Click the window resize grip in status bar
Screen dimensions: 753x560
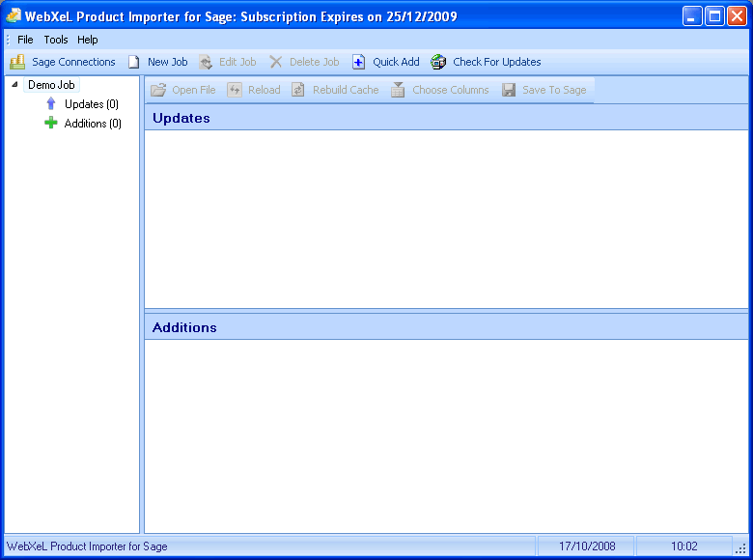pyautogui.click(x=741, y=548)
